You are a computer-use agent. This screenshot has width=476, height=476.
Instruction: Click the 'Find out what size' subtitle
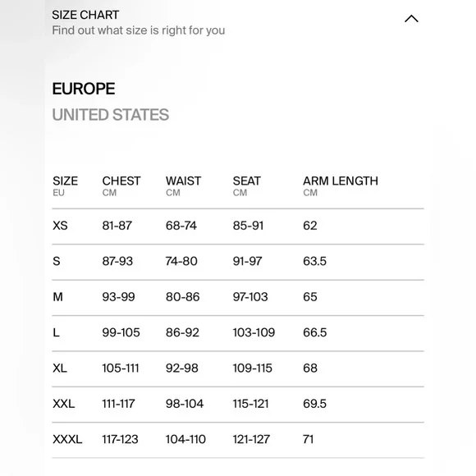[x=139, y=30]
